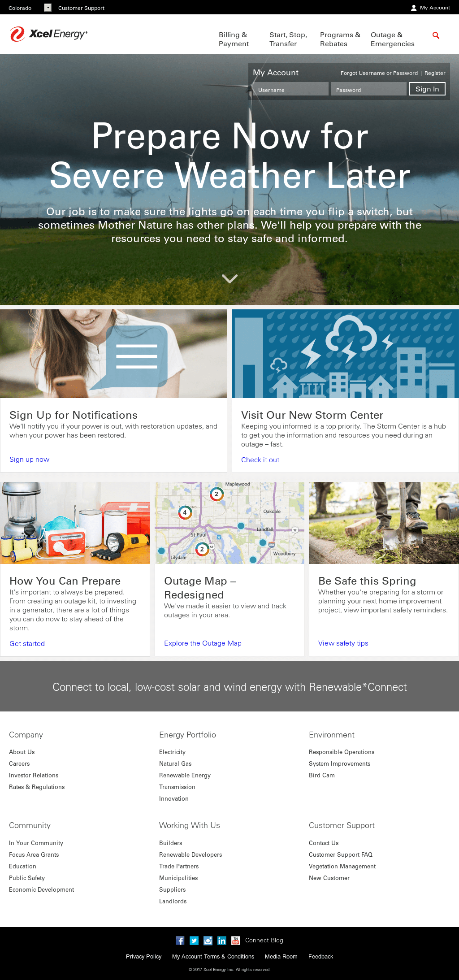
Task: Open the YouTube social icon
Action: click(236, 941)
